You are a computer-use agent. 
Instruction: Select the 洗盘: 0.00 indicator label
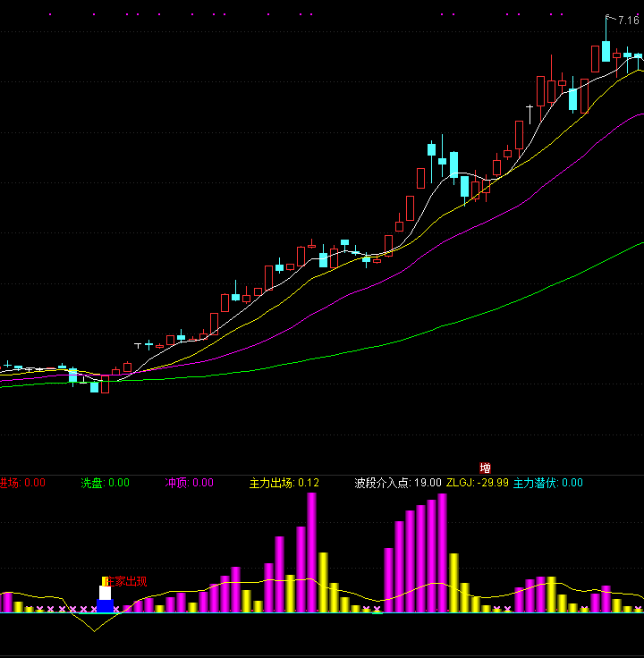click(x=105, y=483)
